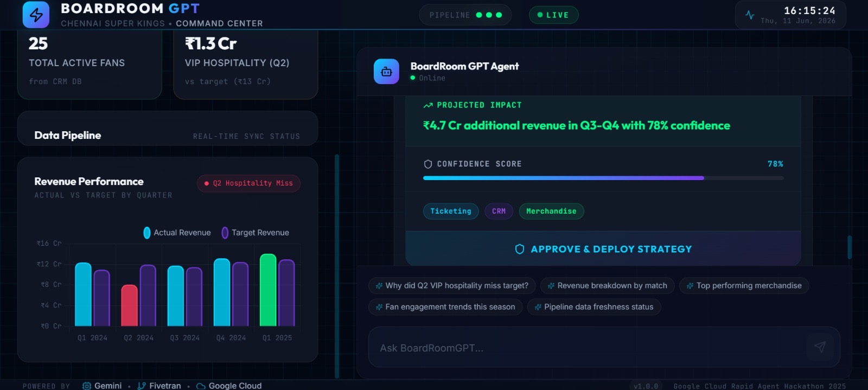
Task: Click the trending arrow icon by Projected Impact
Action: [428, 105]
